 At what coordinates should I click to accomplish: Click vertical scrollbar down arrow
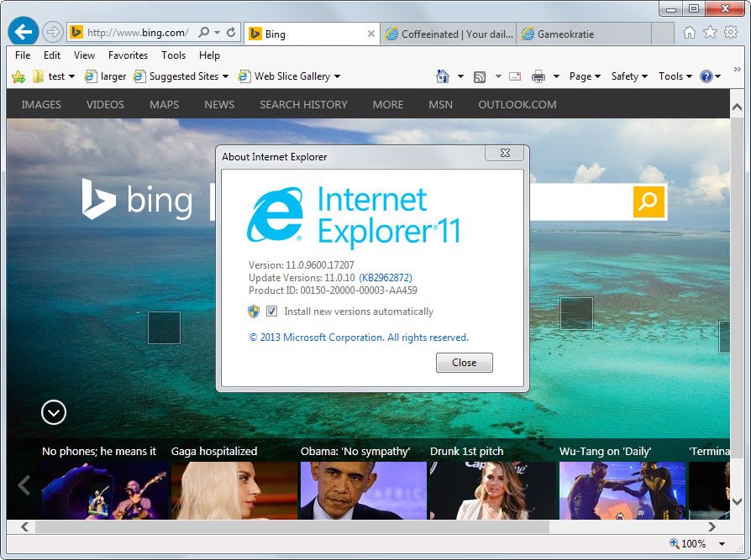(x=737, y=501)
